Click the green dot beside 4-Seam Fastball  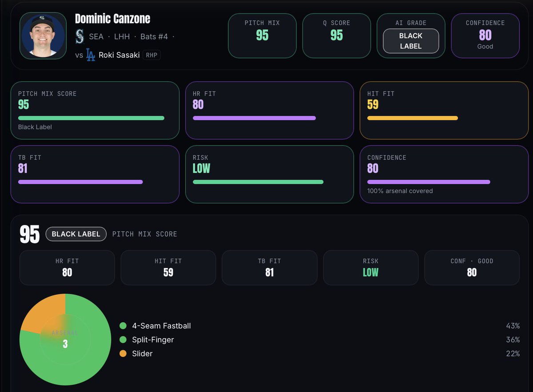click(123, 326)
